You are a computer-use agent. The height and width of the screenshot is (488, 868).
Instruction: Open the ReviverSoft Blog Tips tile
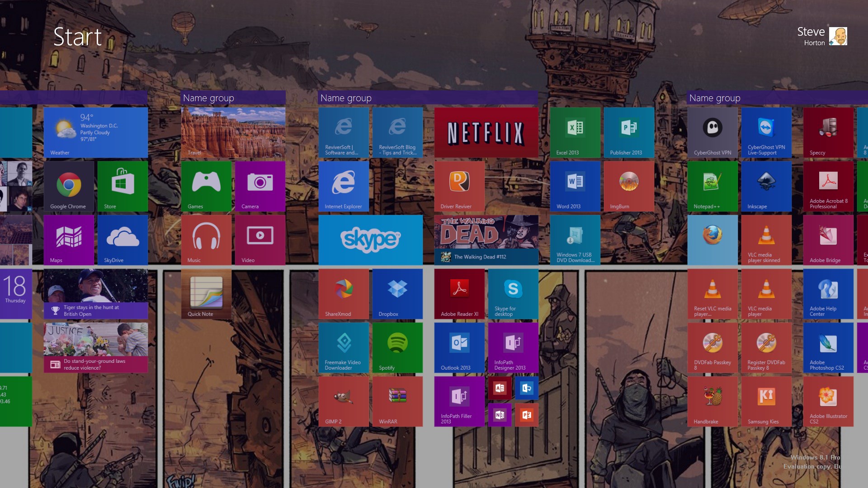coord(397,132)
